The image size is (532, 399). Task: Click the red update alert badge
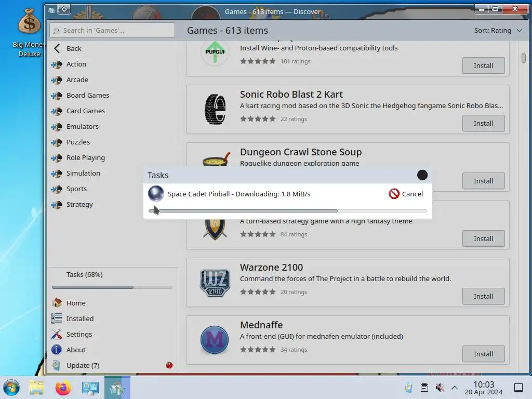pyautogui.click(x=169, y=365)
